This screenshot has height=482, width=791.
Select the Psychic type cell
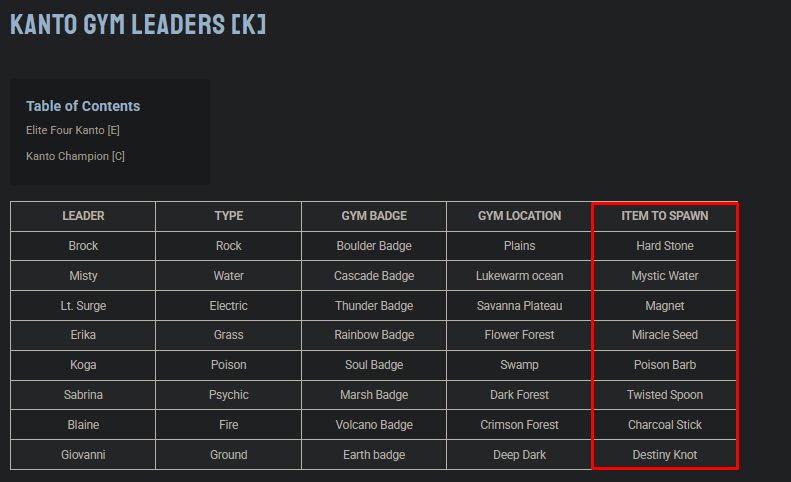228,395
